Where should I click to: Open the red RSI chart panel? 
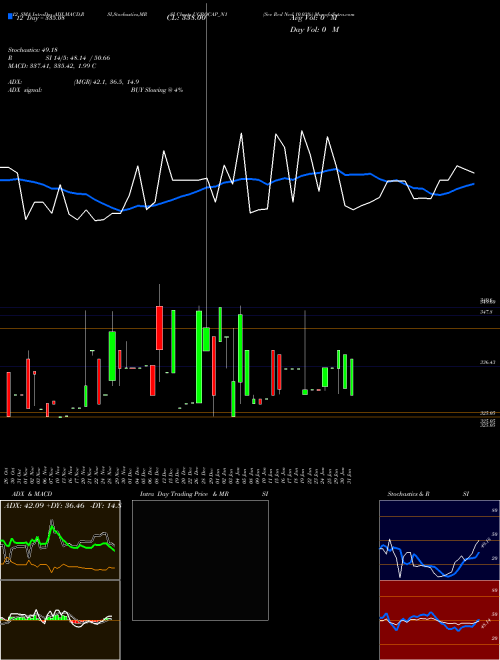(x=439, y=620)
